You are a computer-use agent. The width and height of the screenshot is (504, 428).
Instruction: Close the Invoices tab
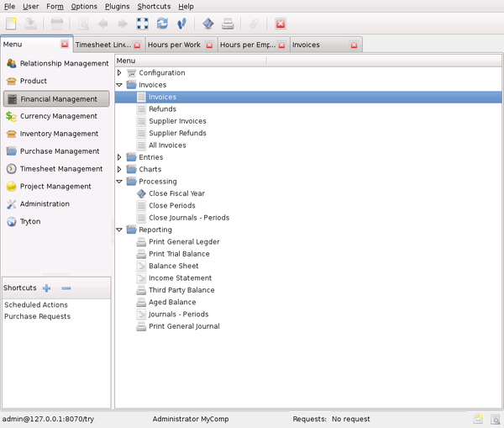point(354,45)
